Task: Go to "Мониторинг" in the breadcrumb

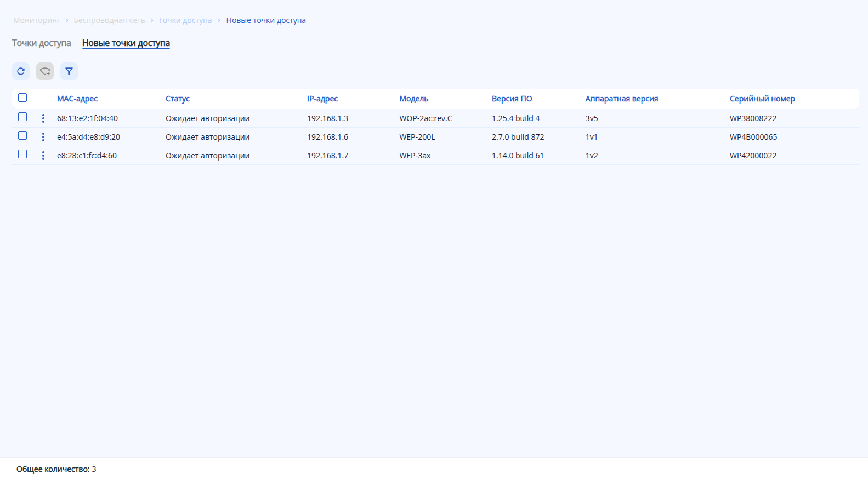Action: pyautogui.click(x=37, y=20)
